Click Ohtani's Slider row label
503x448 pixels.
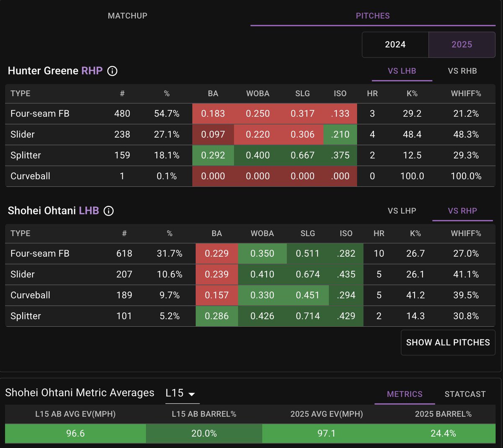(x=23, y=274)
